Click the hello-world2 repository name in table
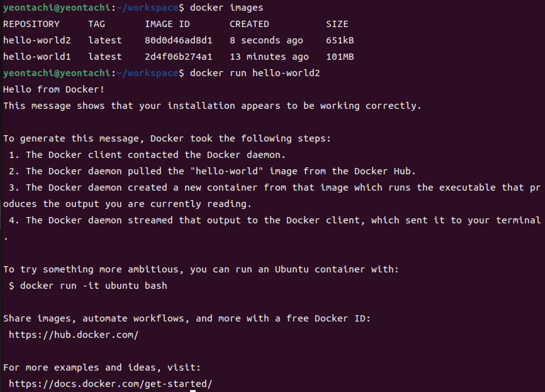Screen dimensions: 545x392 tap(37, 40)
